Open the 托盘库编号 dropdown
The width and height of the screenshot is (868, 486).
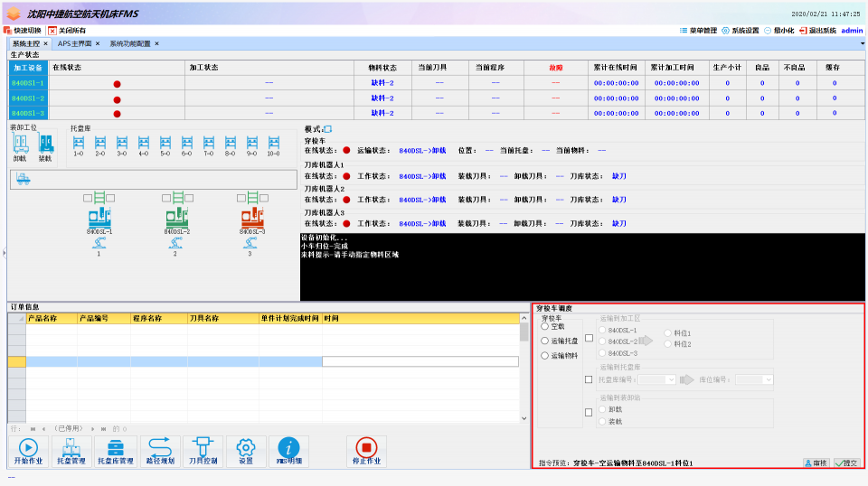click(x=670, y=380)
